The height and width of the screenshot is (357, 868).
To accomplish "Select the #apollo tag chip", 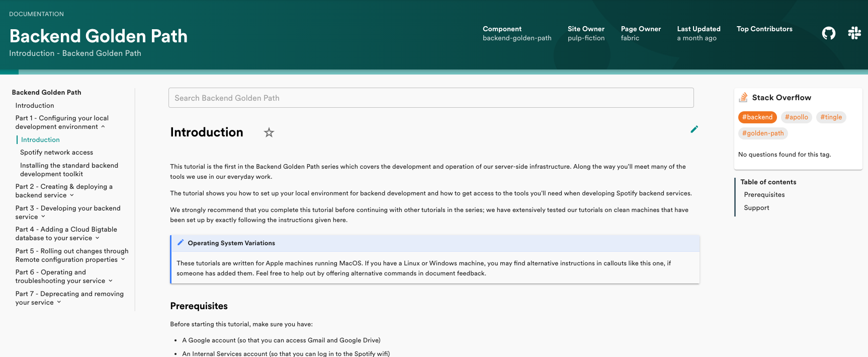I will 797,117.
